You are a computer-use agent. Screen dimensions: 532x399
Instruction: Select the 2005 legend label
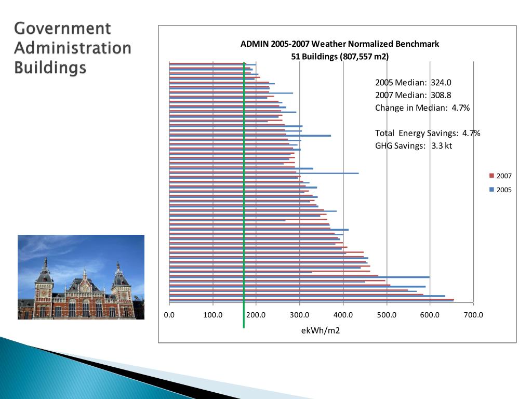coord(504,190)
